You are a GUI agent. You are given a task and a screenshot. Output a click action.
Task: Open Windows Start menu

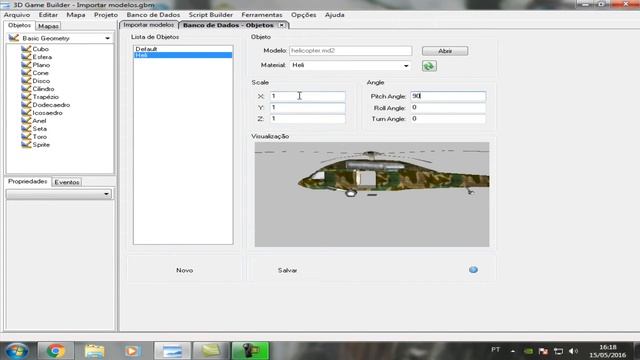pyautogui.click(x=17, y=351)
